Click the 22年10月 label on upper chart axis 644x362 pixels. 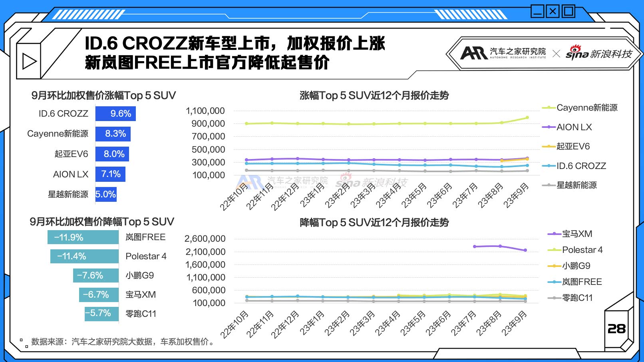coord(234,197)
